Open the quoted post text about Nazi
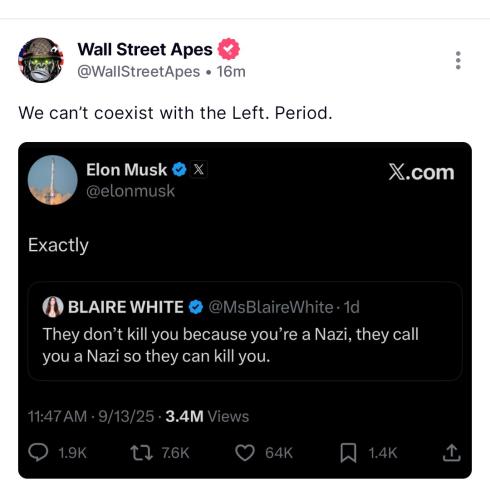The height and width of the screenshot is (500, 490). coord(230,345)
